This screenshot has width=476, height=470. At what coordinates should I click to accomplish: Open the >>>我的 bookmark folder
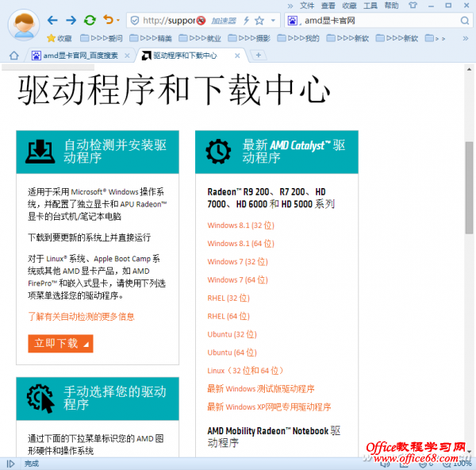pos(298,38)
